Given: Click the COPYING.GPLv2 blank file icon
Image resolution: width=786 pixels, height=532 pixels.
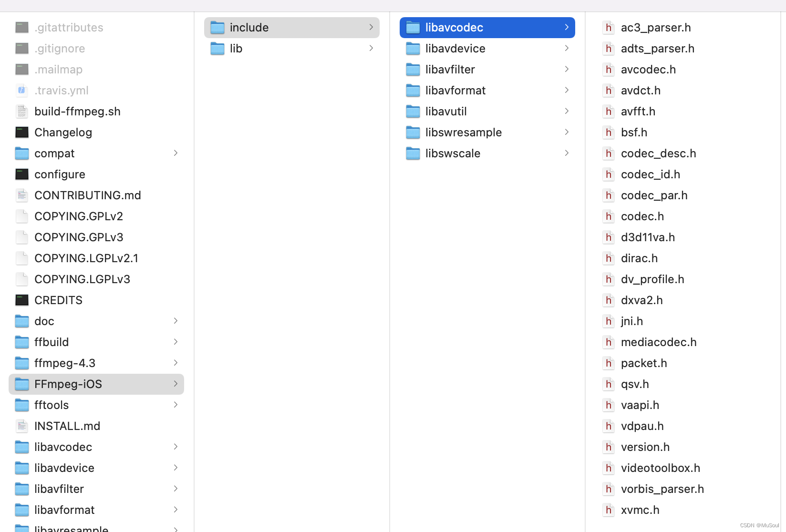Looking at the screenshot, I should 22,216.
